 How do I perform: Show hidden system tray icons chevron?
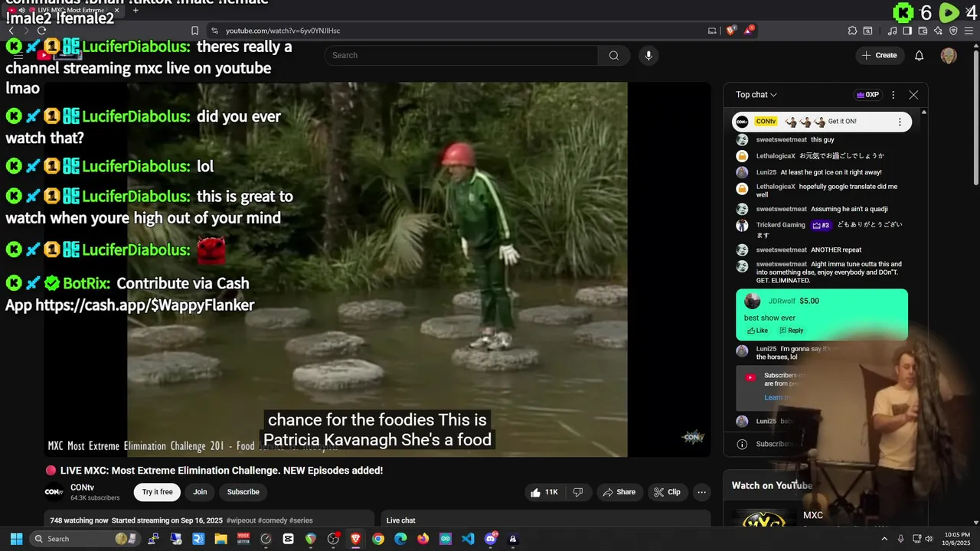tap(884, 539)
